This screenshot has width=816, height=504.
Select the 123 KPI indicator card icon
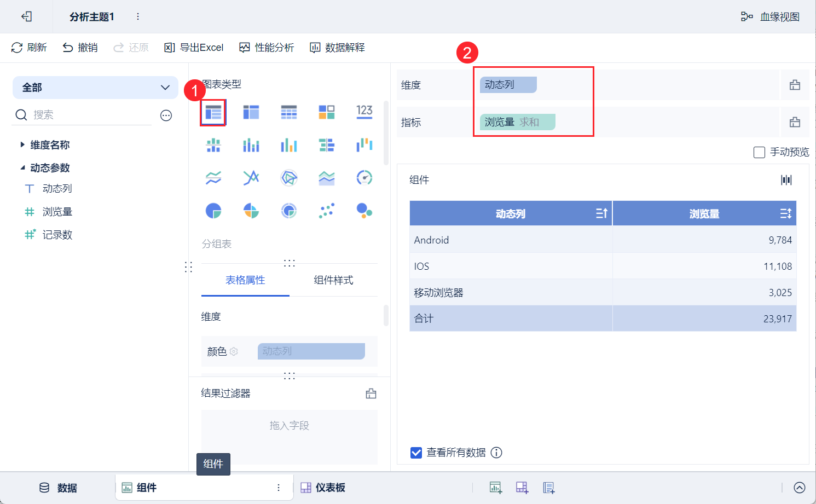[x=364, y=112]
